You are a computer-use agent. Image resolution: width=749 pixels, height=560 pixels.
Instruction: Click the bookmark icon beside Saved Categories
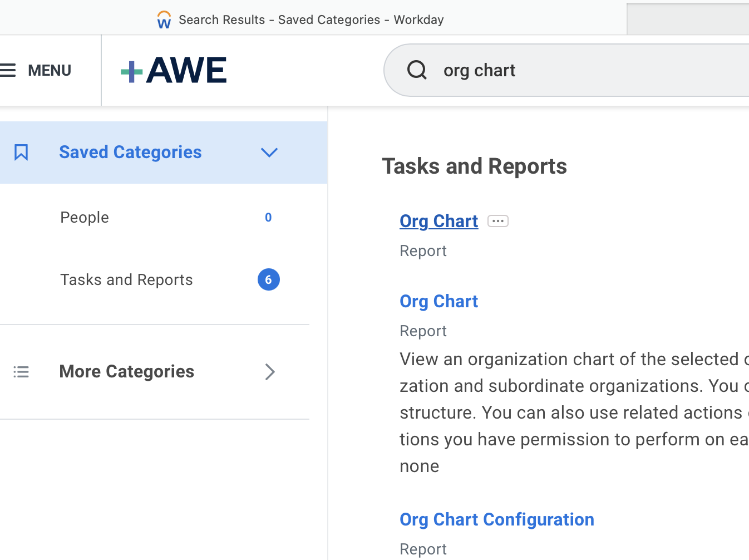[x=21, y=151]
